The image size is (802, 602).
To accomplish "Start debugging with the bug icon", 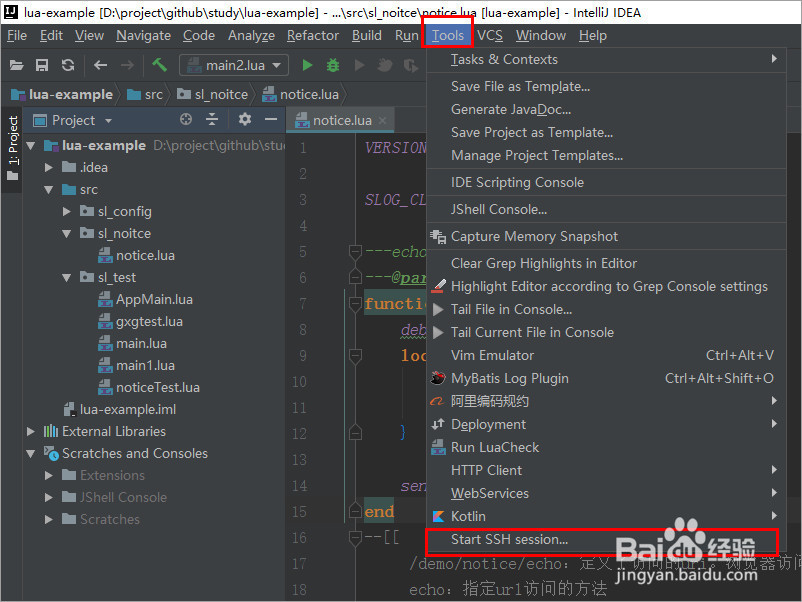I will tap(332, 63).
